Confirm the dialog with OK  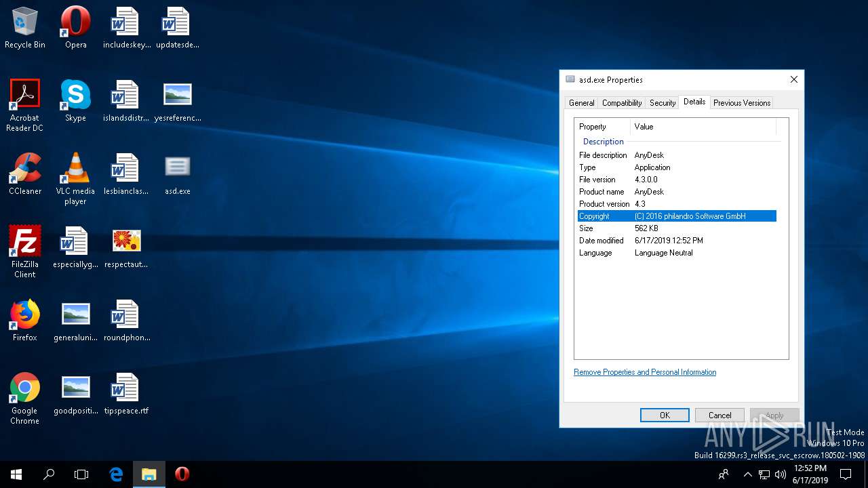click(665, 415)
